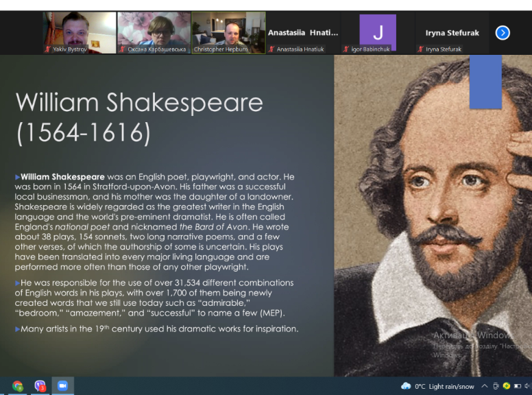Viewport: 532px width, 395px height.
Task: Click igor Babinchuk's purple J avatar
Action: 378,32
